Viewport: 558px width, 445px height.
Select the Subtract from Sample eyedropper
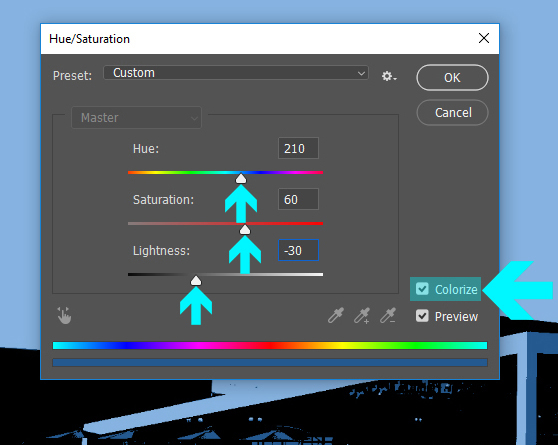(388, 315)
